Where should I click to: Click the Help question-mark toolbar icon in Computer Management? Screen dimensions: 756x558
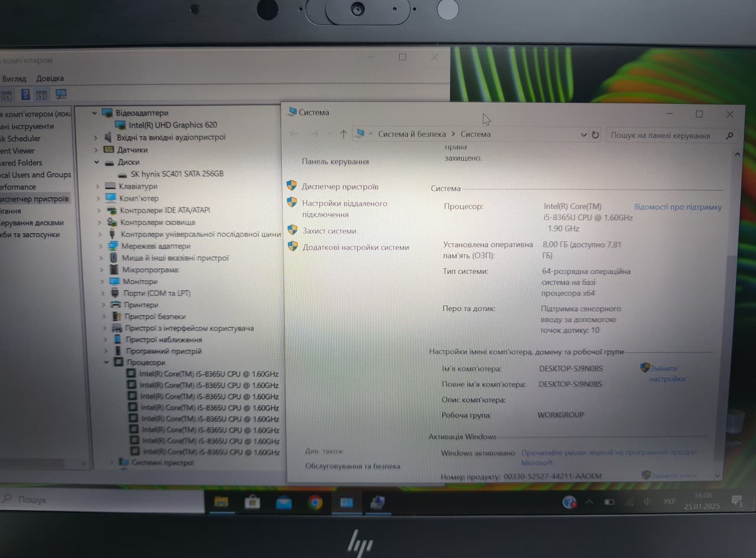tap(25, 94)
